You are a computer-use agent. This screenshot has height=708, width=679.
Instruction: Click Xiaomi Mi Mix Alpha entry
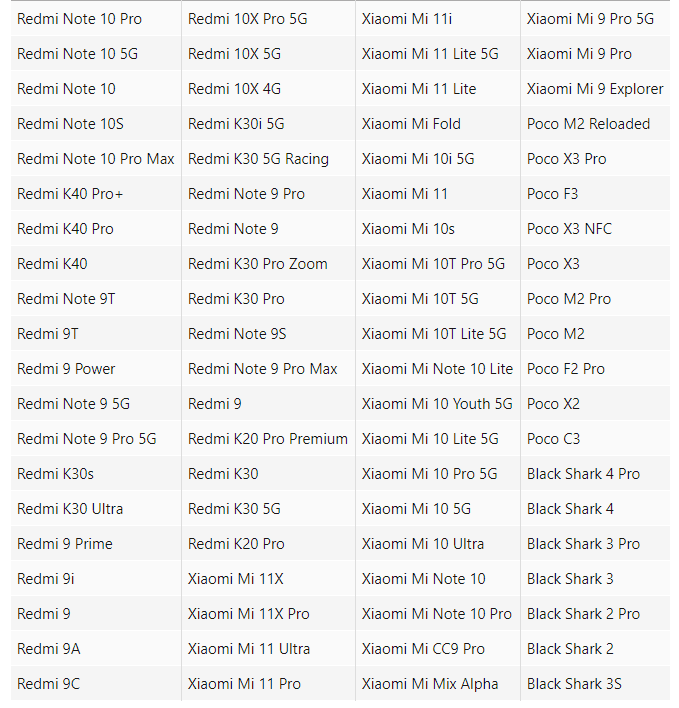(x=430, y=684)
